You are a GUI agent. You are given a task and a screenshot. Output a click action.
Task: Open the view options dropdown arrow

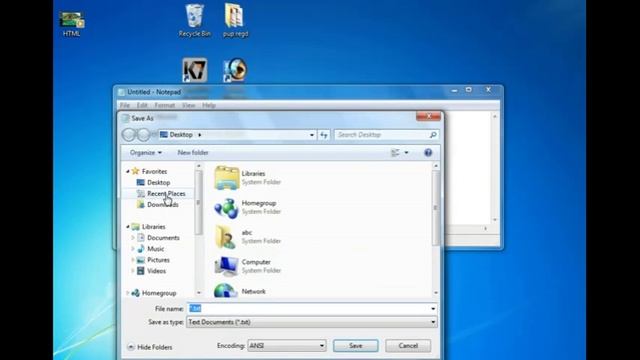[406, 153]
